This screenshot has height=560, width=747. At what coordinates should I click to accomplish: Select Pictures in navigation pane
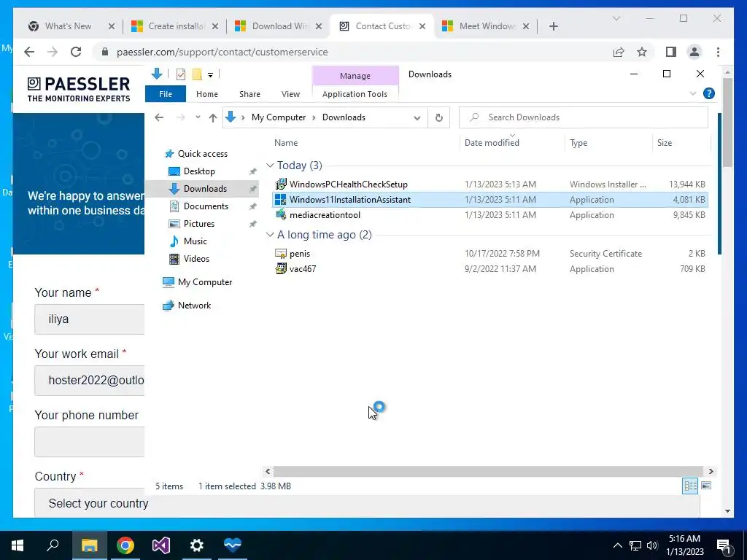point(198,224)
